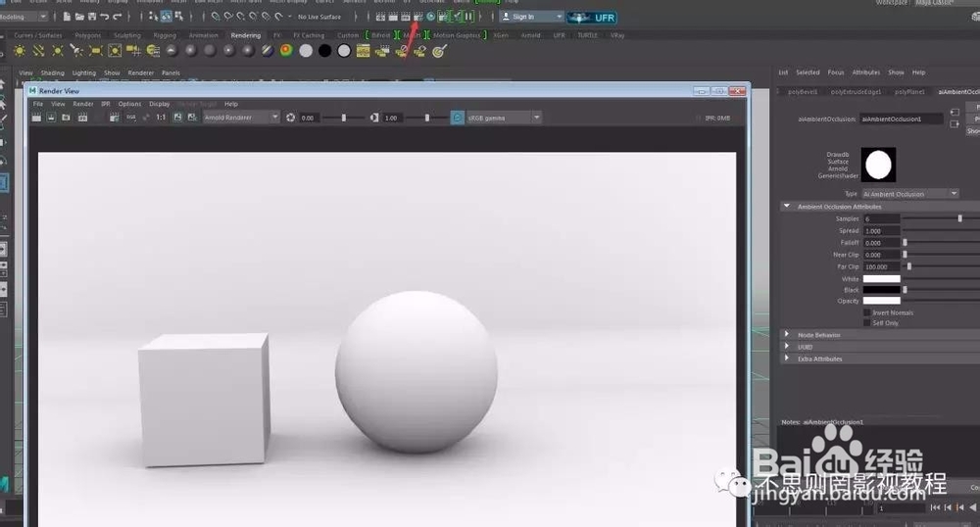980x527 pixels.
Task: Open Arnold Renderer dropdown in Render View
Action: click(241, 118)
